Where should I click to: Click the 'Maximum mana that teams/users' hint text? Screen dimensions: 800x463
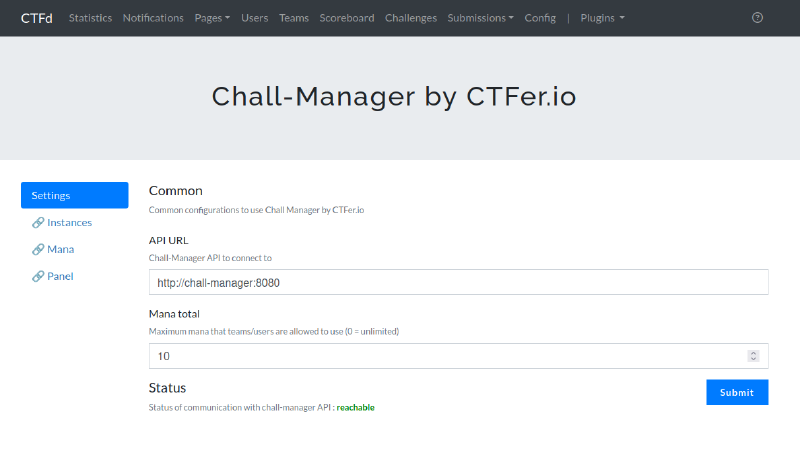click(274, 331)
